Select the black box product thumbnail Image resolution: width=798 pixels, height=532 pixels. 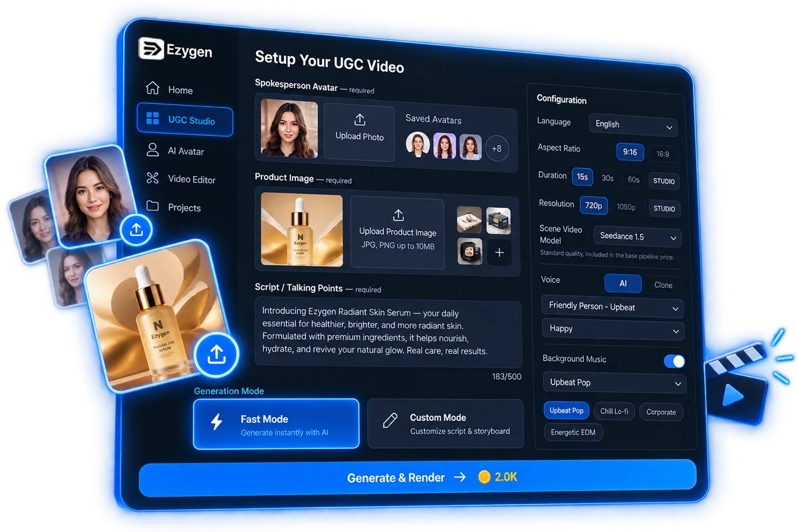tap(499, 221)
